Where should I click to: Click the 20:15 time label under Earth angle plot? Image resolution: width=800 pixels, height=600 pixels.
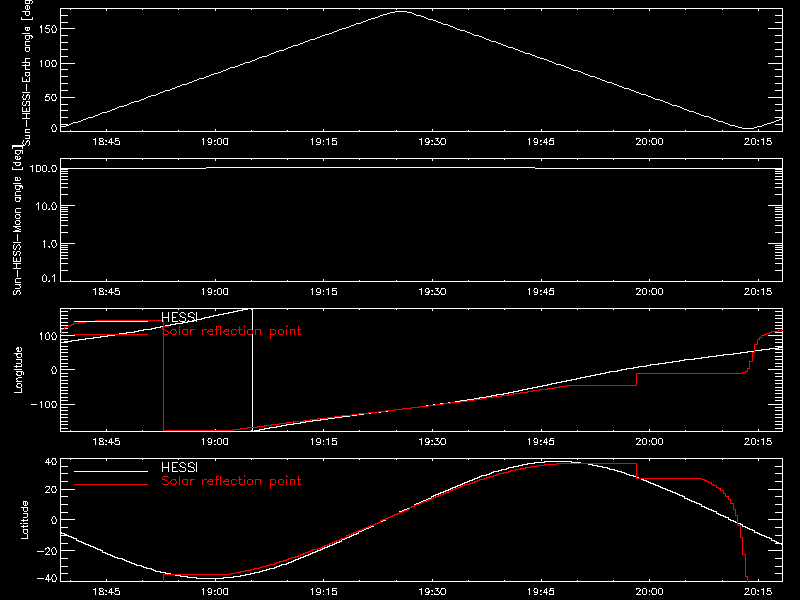click(758, 142)
